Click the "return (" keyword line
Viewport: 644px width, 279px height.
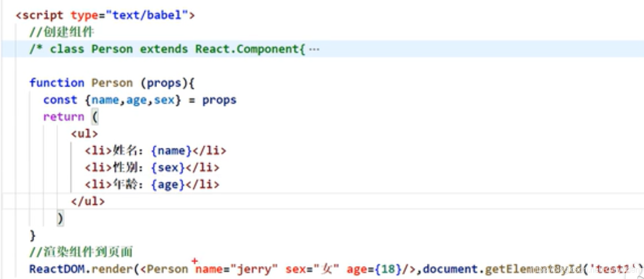click(x=71, y=117)
